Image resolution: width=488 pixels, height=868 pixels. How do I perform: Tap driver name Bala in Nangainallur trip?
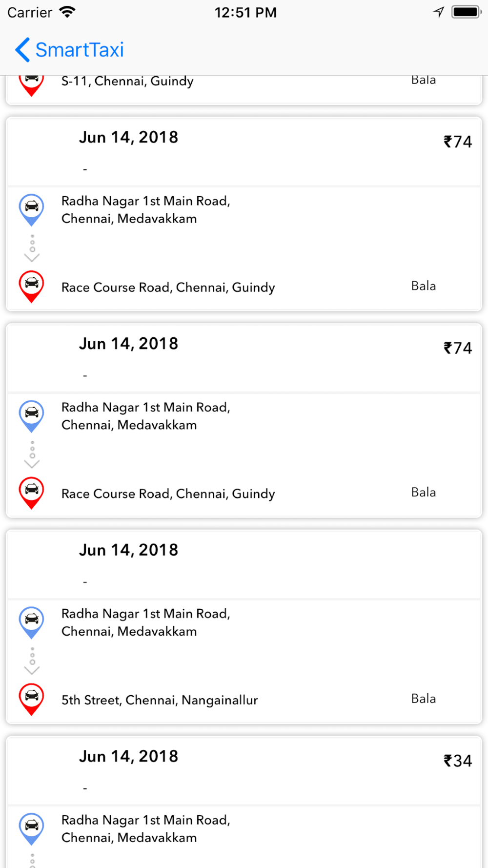[x=424, y=699]
